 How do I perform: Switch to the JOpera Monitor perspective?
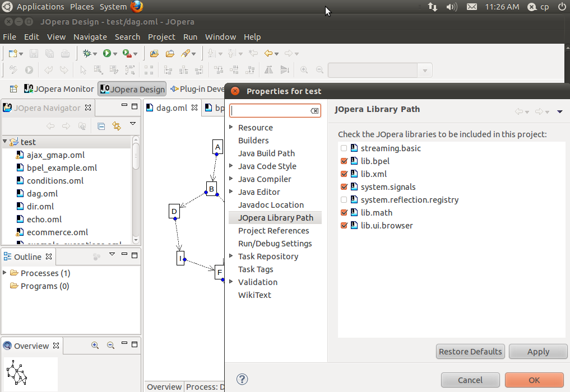[x=59, y=89]
